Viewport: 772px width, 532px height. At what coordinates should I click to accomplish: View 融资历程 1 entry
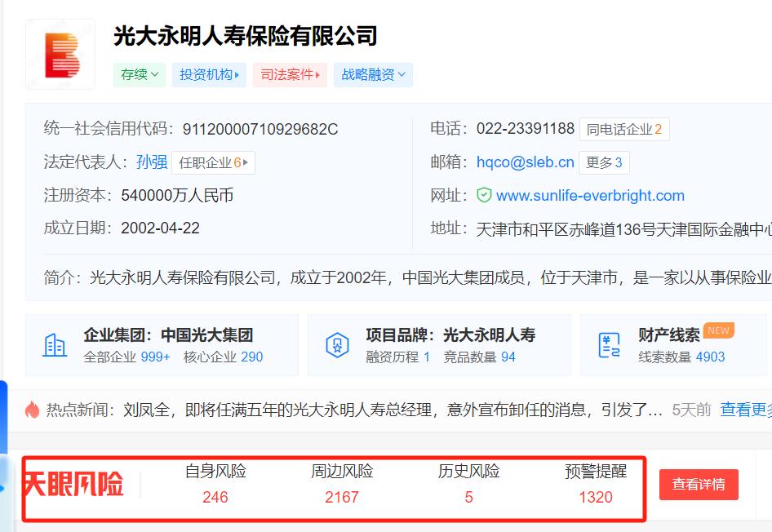click(397, 357)
